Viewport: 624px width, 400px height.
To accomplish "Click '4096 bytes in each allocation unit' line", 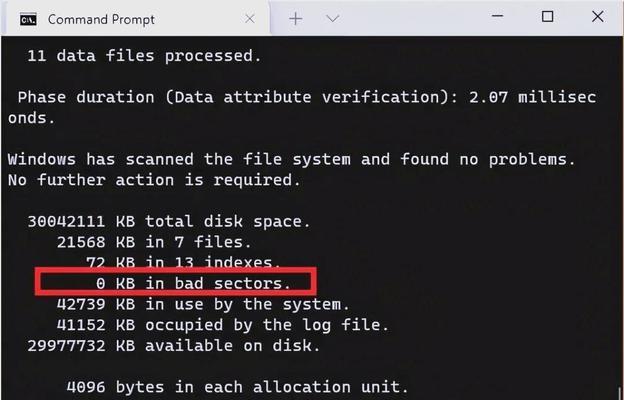I will click(237, 387).
